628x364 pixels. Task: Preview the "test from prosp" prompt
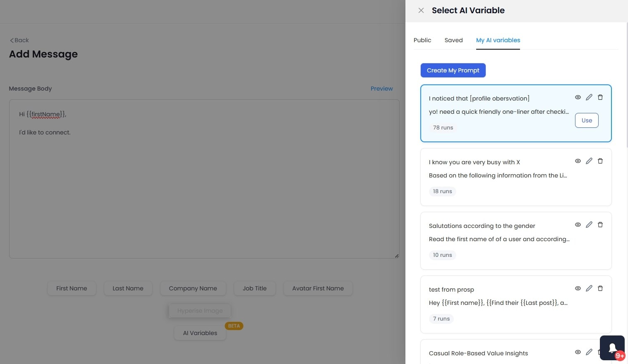pos(578,288)
